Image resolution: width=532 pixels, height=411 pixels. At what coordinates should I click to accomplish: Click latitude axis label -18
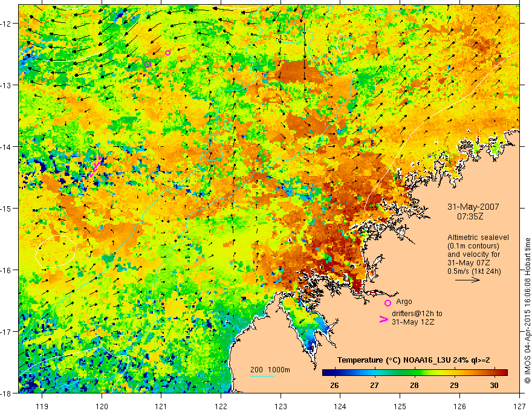click(x=7, y=393)
